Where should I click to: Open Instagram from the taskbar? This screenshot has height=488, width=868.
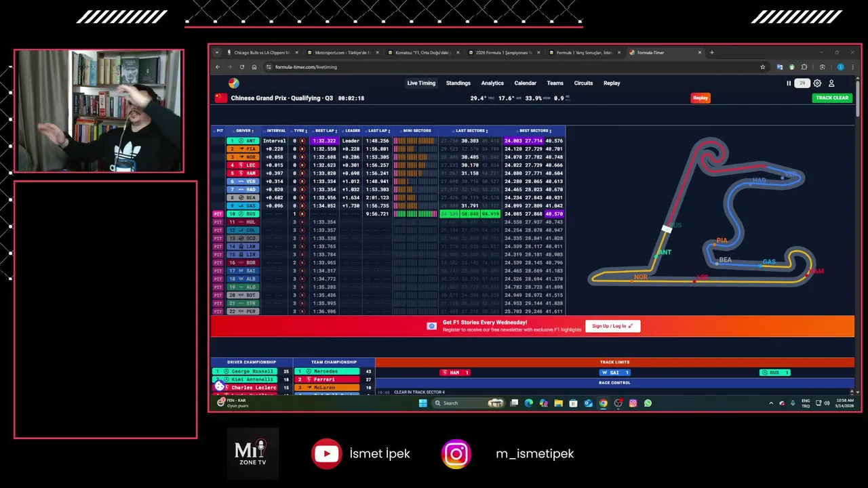[x=633, y=403]
